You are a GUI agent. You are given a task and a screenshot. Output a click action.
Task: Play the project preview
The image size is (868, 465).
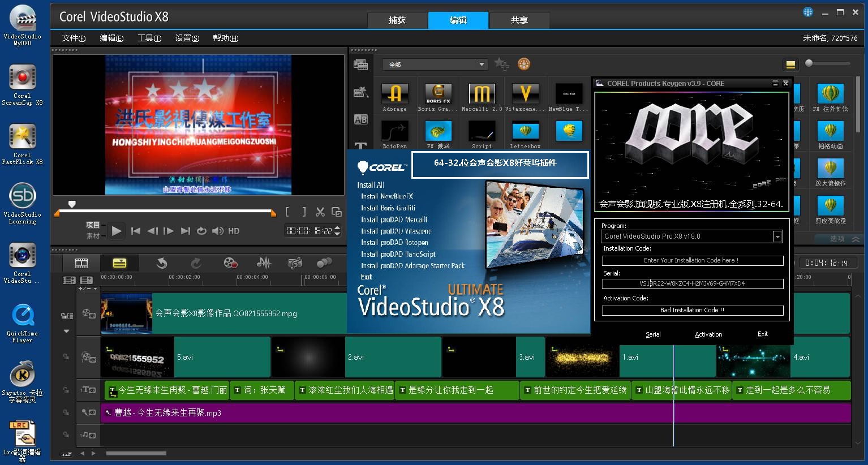[117, 231]
